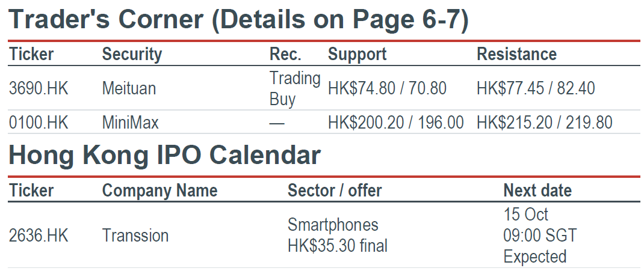
Task: Click Meituan support HK$74.80 / 70.80
Action: (388, 88)
